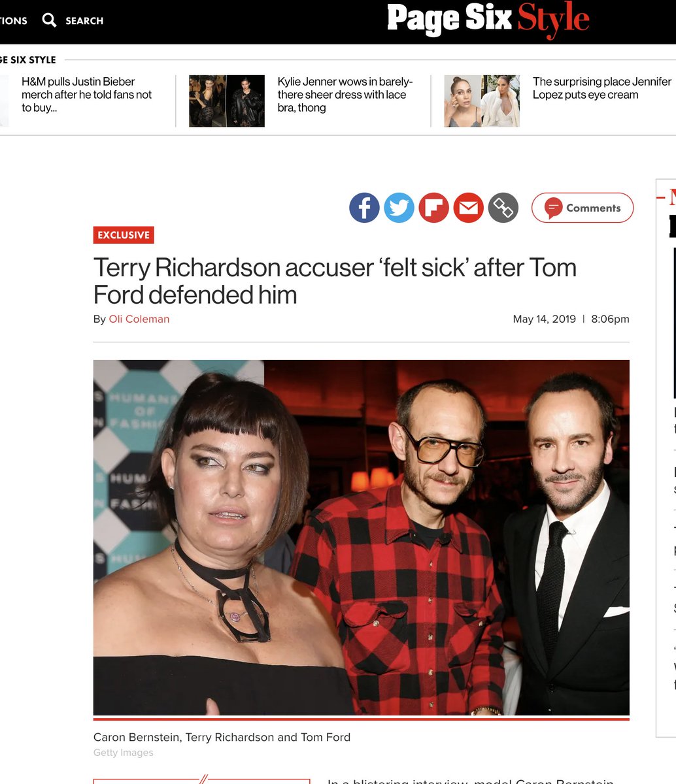Open author Oli Coleman's page
Screen dimensions: 676x784
[139, 319]
